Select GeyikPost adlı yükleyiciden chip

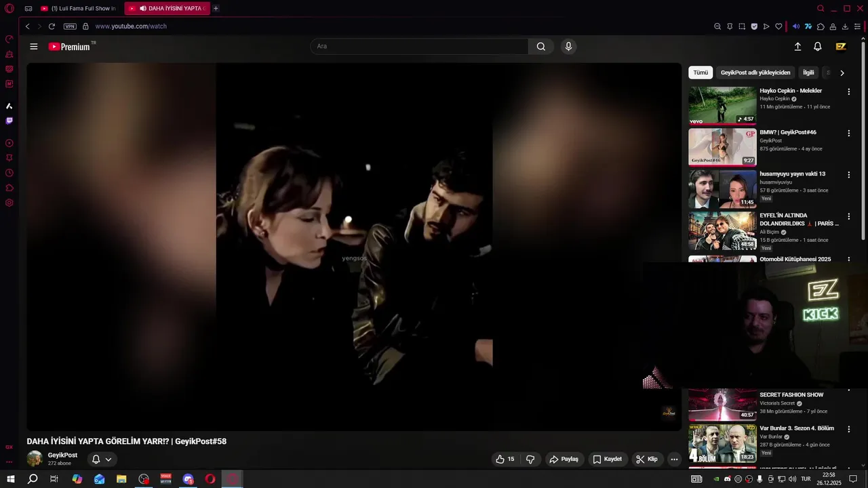[x=755, y=73]
